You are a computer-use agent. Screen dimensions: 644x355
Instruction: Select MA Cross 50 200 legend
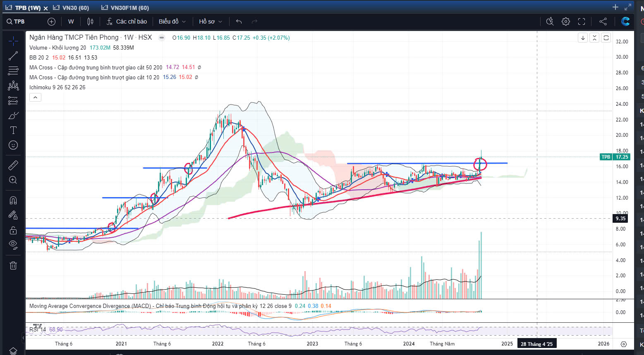point(96,67)
